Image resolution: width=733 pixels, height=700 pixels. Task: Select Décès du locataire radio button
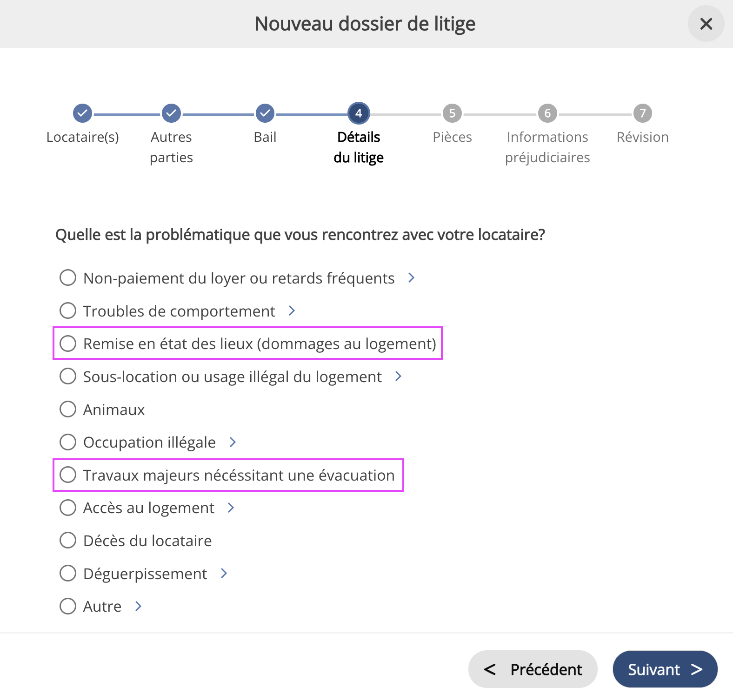68,540
